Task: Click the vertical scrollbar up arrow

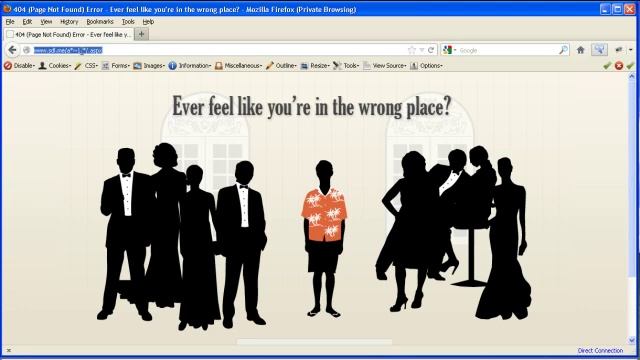Action: pyautogui.click(x=632, y=76)
